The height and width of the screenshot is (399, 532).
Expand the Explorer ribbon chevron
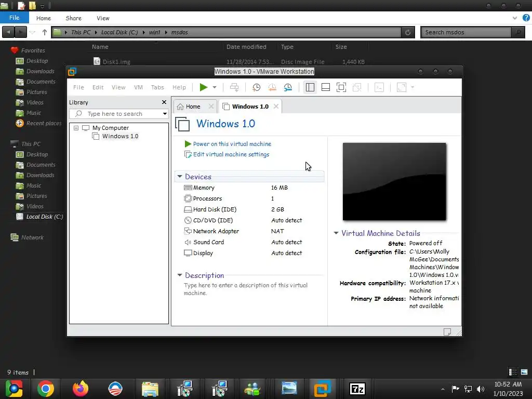coord(515,18)
